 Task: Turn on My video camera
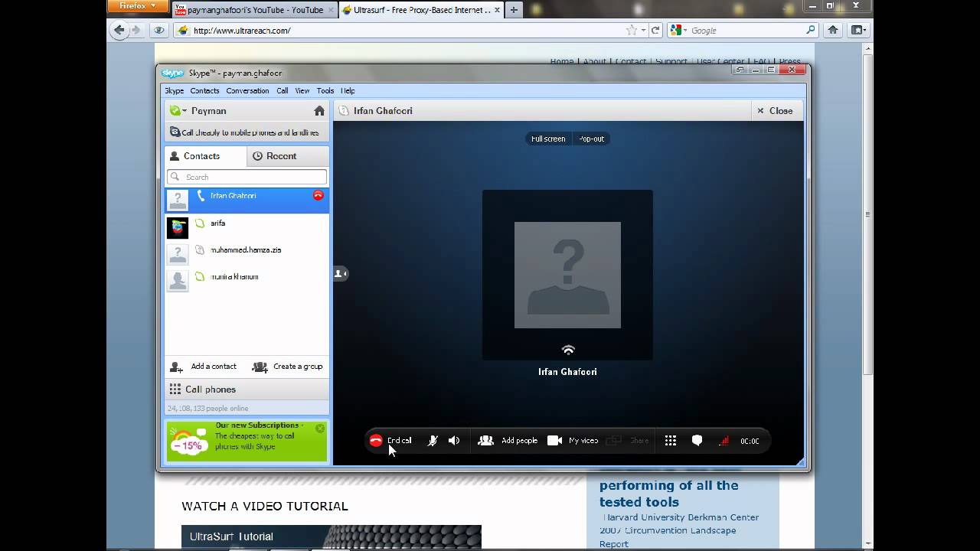point(555,441)
